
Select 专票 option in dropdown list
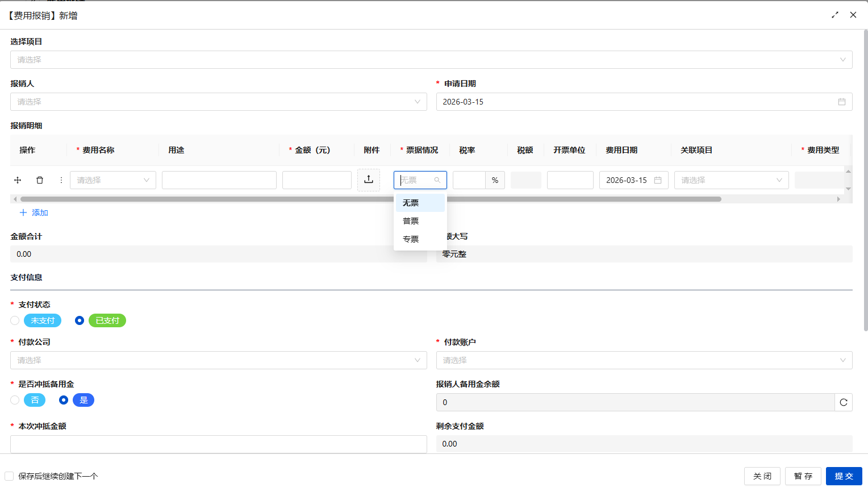click(411, 239)
